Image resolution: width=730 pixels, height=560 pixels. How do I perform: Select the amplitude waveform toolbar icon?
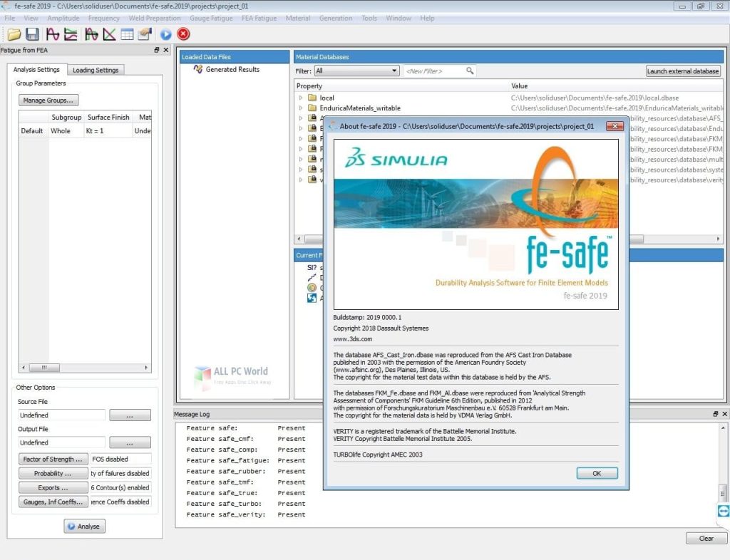pyautogui.click(x=53, y=33)
